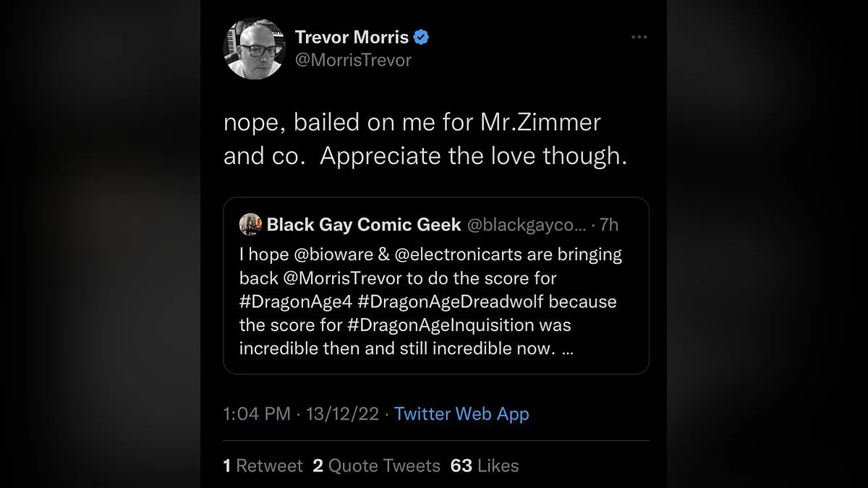Open the @MorrisTrevor handle link
Image resolution: width=868 pixels, height=488 pixels.
[353, 60]
